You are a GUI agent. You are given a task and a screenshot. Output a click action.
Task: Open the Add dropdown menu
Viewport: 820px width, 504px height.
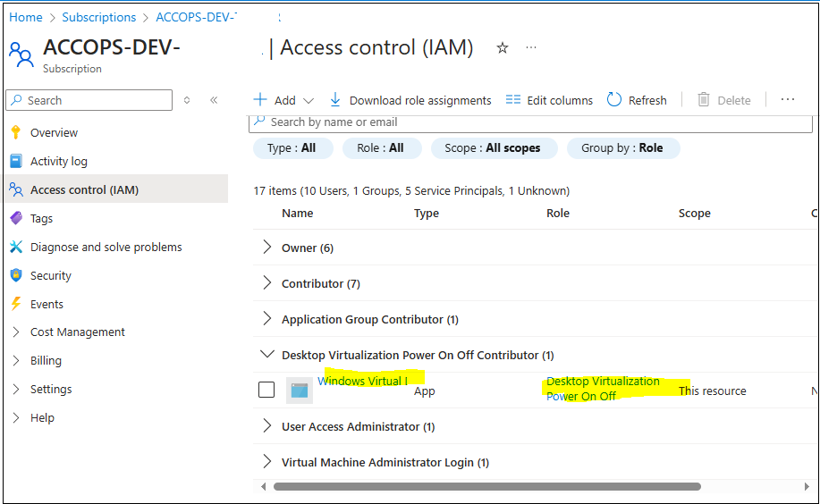[x=284, y=100]
